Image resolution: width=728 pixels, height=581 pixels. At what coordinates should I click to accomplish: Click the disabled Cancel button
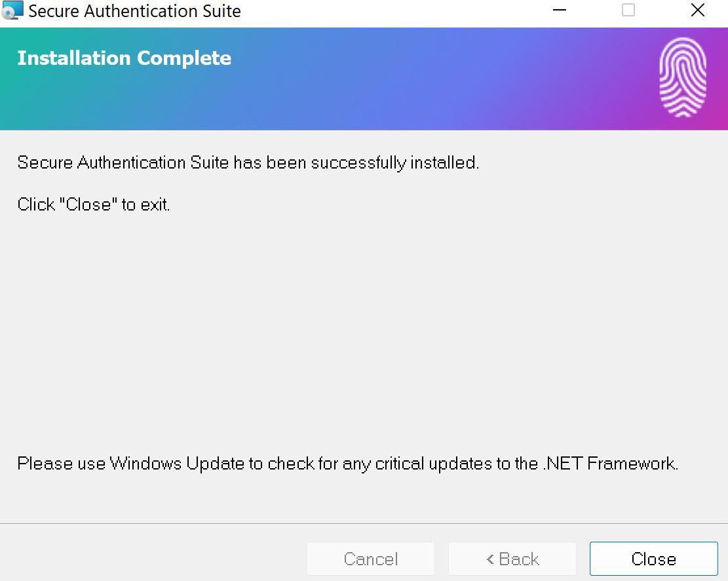(370, 559)
